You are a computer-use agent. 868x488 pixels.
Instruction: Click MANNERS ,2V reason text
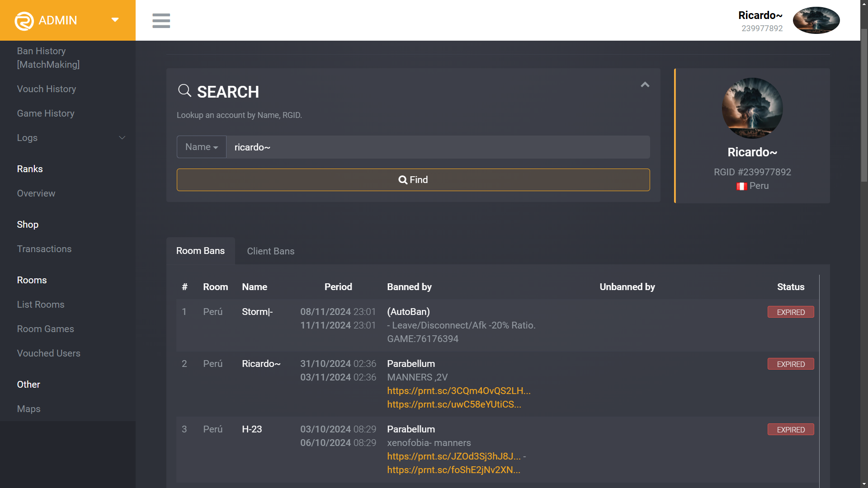coord(417,377)
